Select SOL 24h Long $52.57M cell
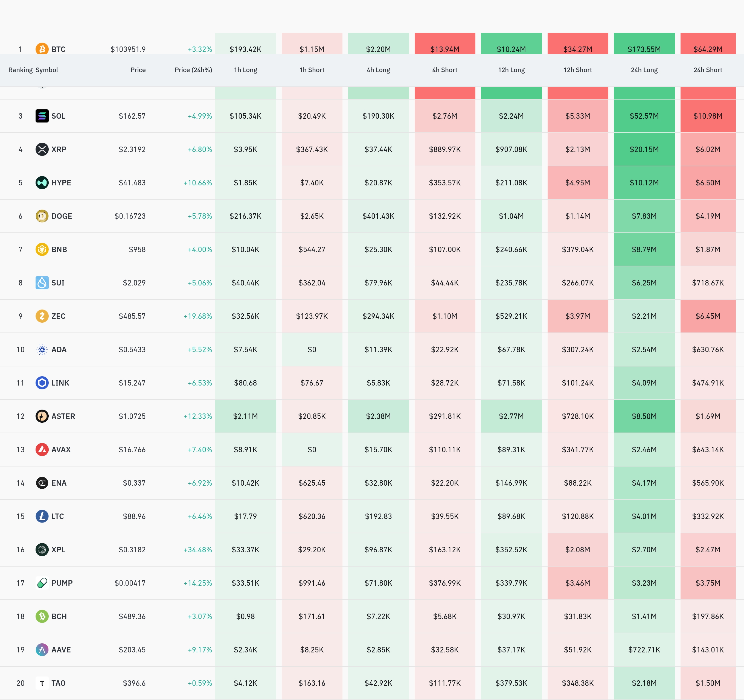Screen dimensions: 744x700 tap(644, 116)
